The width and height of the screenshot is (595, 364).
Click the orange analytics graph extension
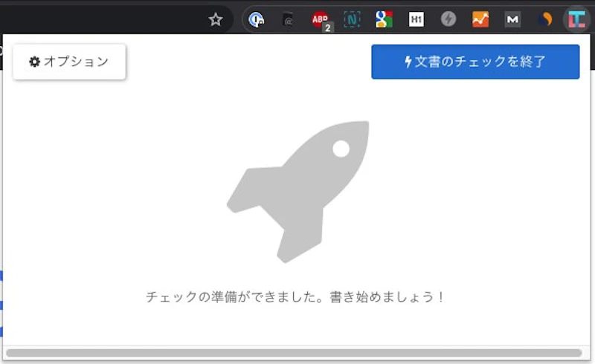(480, 19)
